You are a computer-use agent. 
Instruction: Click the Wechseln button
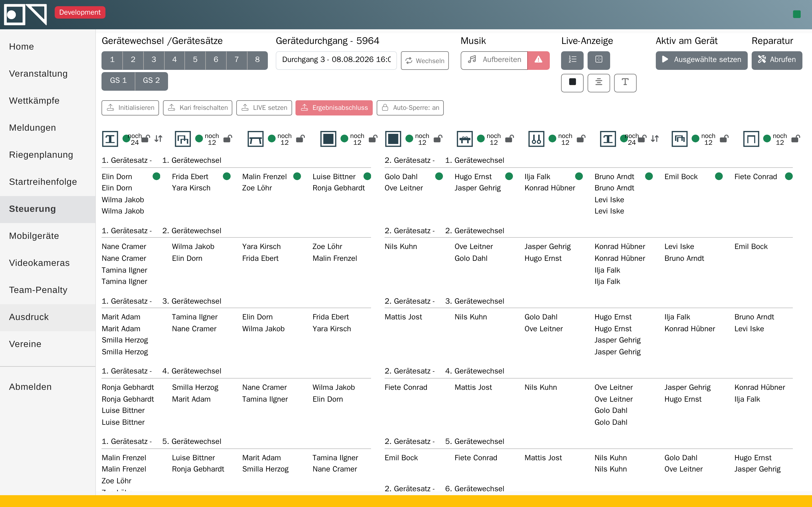tap(425, 61)
